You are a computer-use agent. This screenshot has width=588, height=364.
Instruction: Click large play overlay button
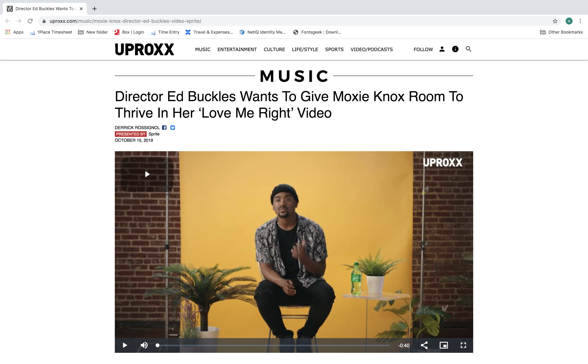tap(147, 174)
